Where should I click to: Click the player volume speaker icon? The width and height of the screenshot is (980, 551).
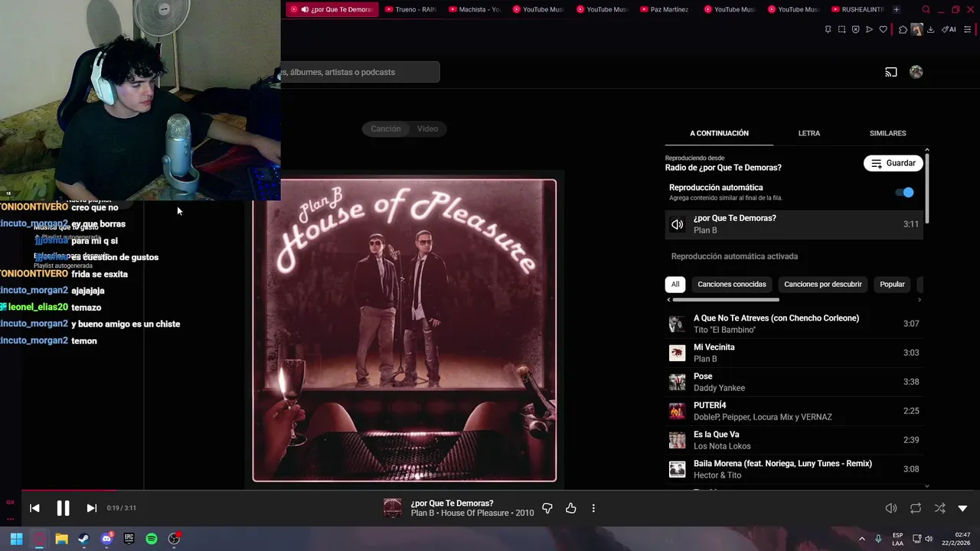point(891,508)
